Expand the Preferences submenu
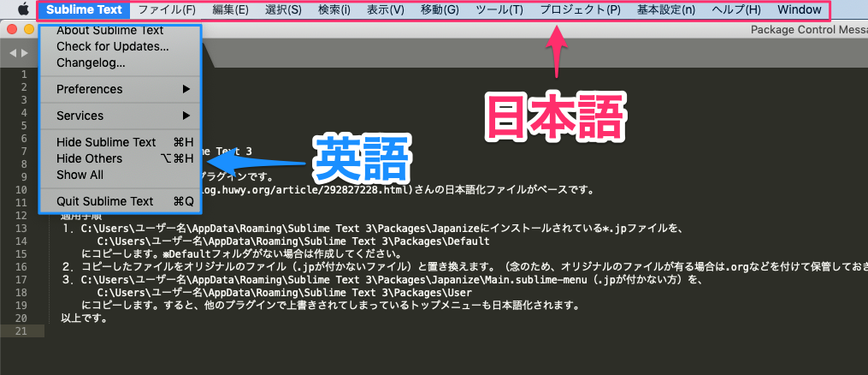868x375 pixels. (120, 89)
